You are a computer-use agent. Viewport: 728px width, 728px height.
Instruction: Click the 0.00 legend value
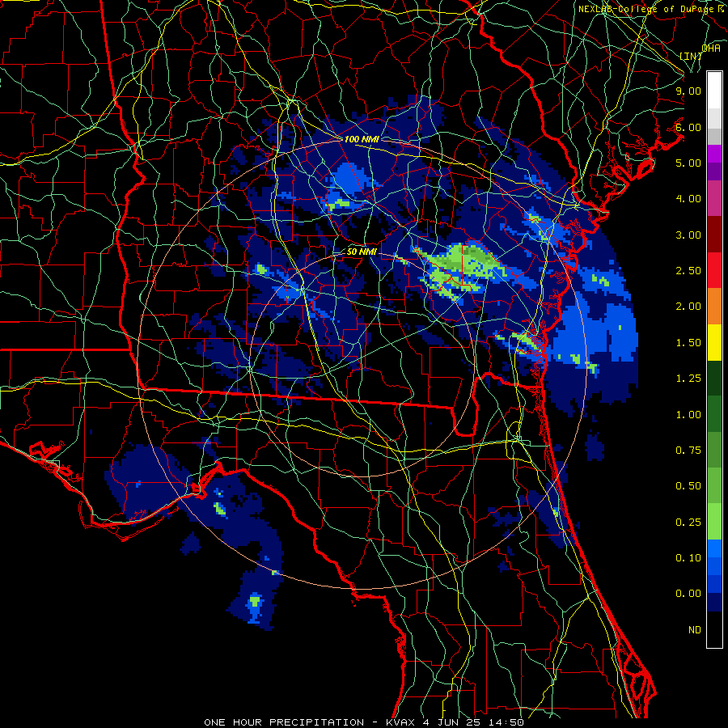point(688,594)
